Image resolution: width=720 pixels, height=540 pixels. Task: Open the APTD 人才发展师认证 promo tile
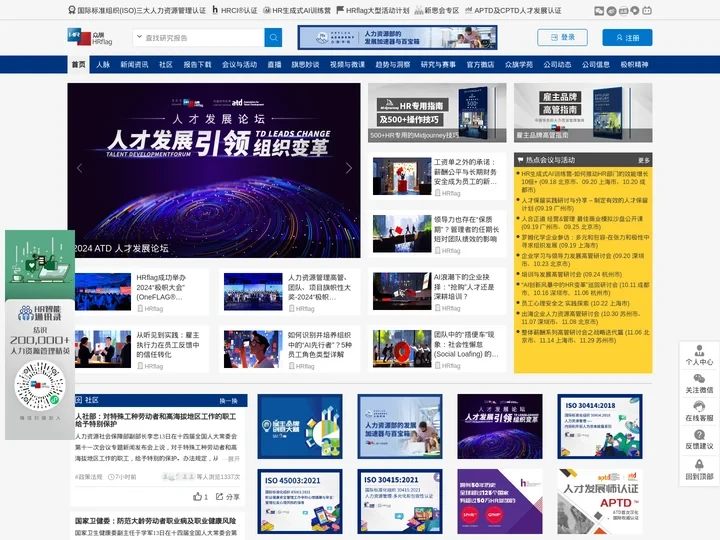[600, 501]
